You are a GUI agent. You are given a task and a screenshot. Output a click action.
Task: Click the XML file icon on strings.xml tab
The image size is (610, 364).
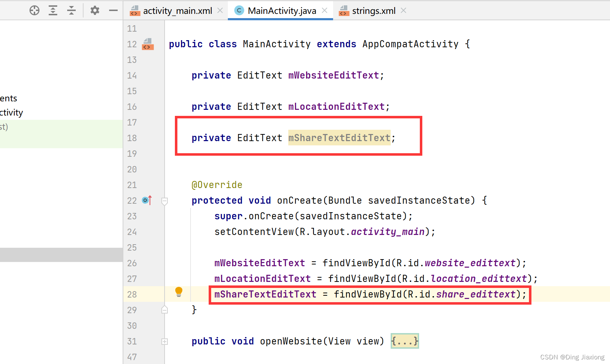tap(343, 11)
